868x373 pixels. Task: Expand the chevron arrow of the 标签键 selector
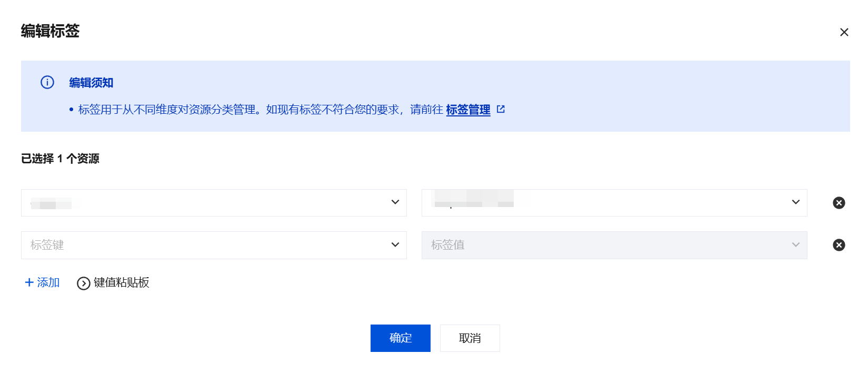pos(395,244)
